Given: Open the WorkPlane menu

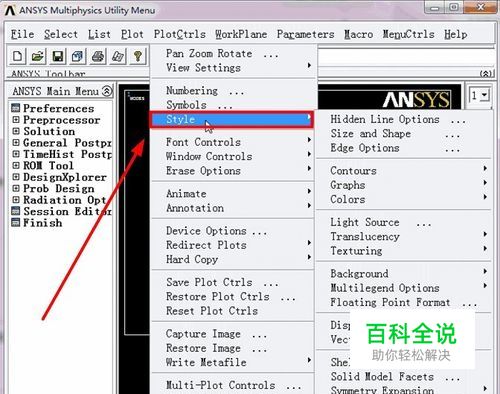Looking at the screenshot, I should click(x=241, y=34).
